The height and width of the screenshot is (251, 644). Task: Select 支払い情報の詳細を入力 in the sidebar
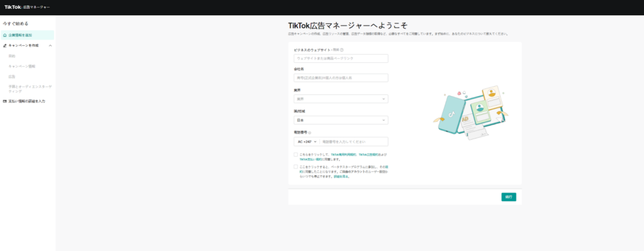coord(26,101)
